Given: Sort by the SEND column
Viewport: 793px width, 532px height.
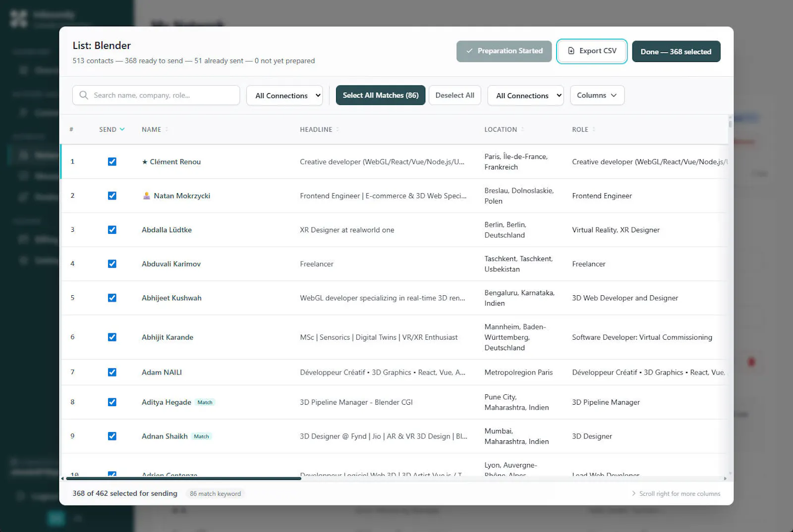Looking at the screenshot, I should (x=112, y=129).
